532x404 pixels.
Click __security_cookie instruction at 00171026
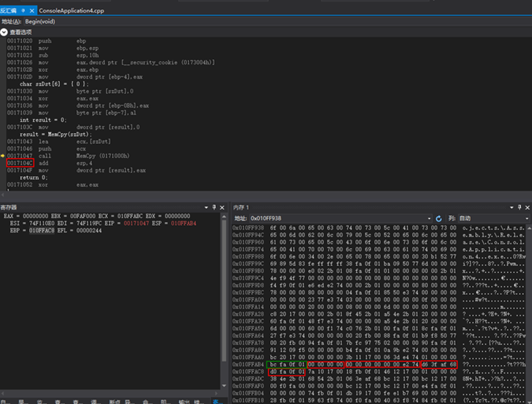(111, 63)
